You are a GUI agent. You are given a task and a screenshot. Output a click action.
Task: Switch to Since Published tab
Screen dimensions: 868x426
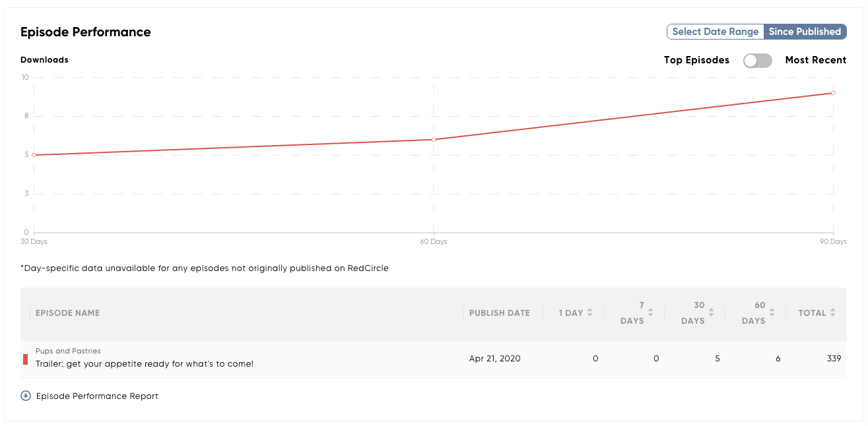(x=805, y=32)
